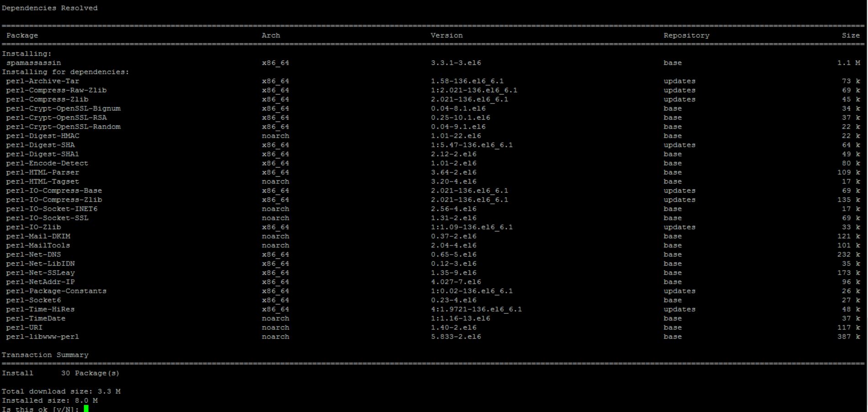Select the spamassassin package name

click(34, 63)
